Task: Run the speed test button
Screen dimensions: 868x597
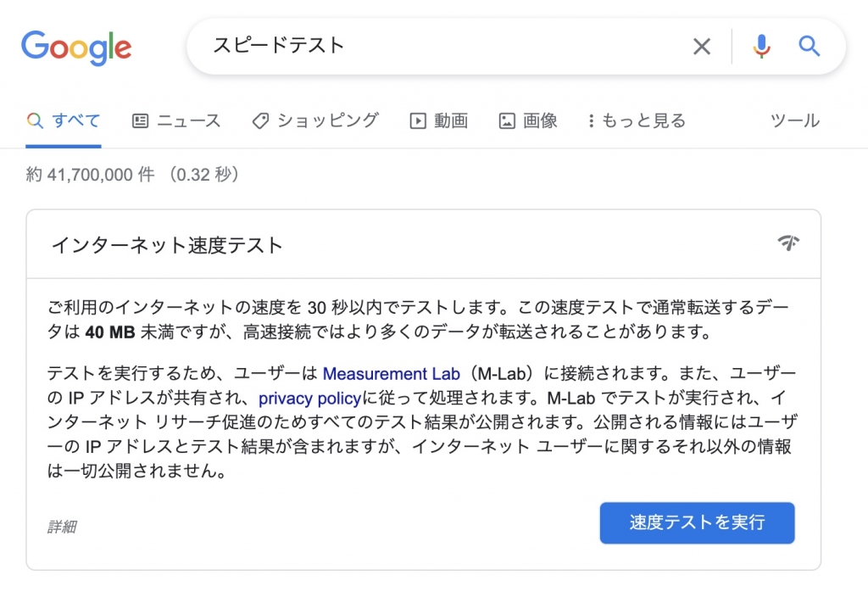Action: pos(697,523)
